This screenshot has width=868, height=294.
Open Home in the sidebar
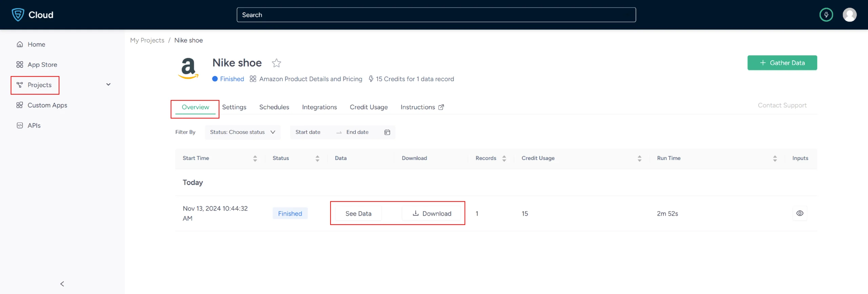pyautogui.click(x=36, y=44)
